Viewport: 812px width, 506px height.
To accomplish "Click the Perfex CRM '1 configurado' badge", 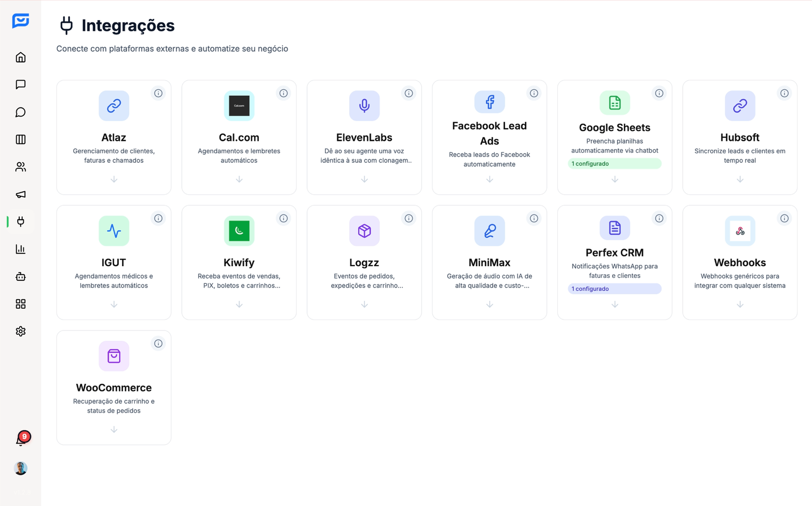I will pos(614,289).
